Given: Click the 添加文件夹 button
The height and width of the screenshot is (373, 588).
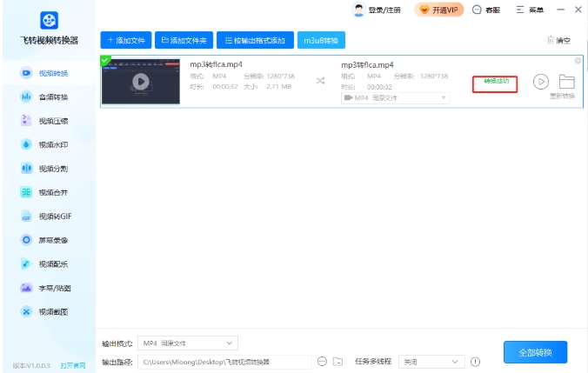Looking at the screenshot, I should click(x=184, y=40).
